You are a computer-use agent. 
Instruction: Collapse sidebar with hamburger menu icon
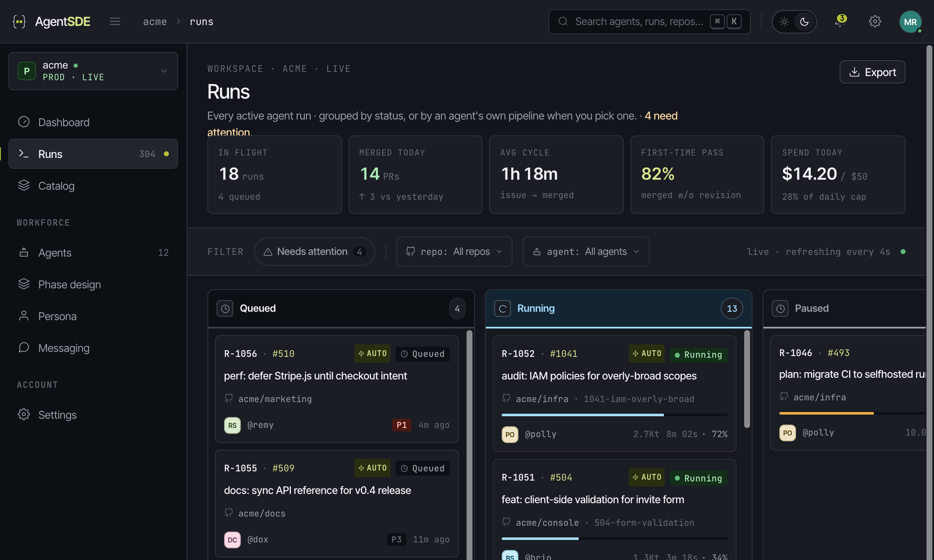115,21
